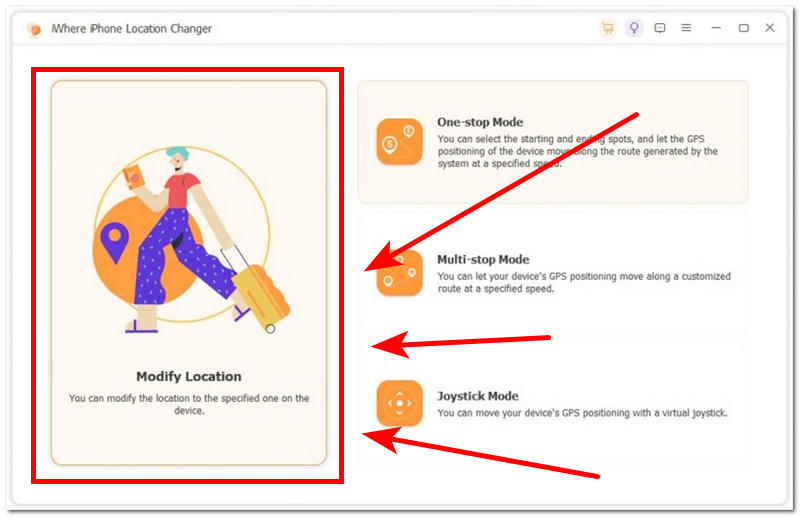Click the Multi-stop Mode orange icon
Screen dimensions: 800x517
click(x=399, y=273)
